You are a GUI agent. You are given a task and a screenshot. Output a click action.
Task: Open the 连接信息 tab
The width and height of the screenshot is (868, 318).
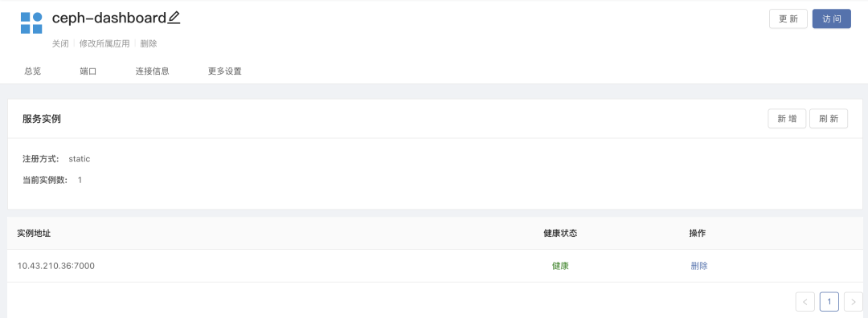[152, 71]
